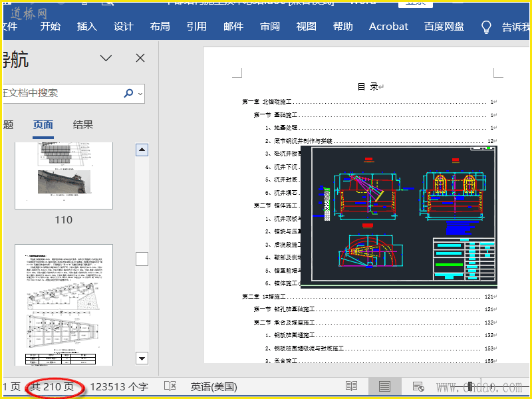Open the Acrobat ribbon tab
The height and width of the screenshot is (399, 532).
pyautogui.click(x=388, y=27)
